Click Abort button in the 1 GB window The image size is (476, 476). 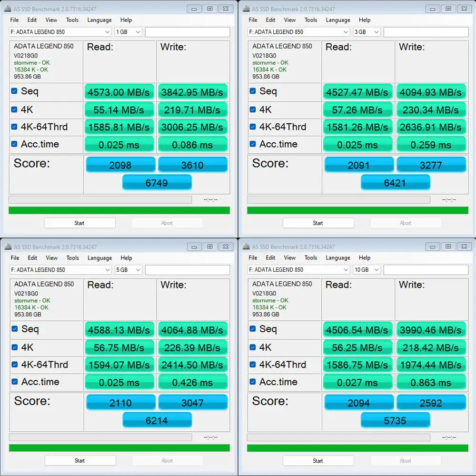[x=167, y=223]
